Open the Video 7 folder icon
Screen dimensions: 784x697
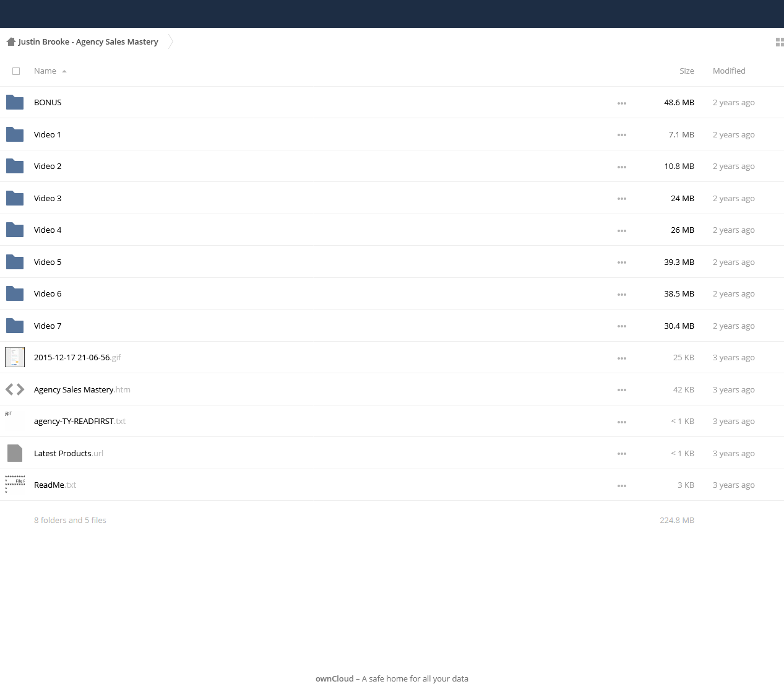point(15,326)
